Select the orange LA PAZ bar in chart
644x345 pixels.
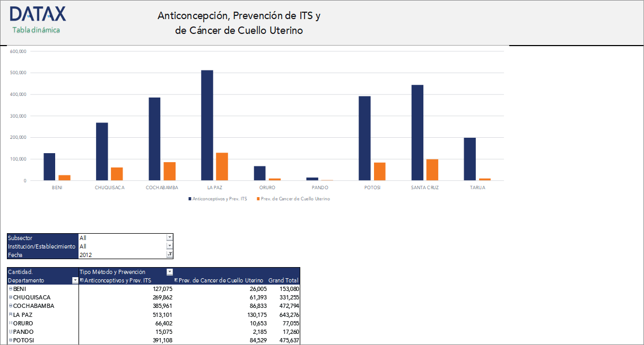(222, 166)
